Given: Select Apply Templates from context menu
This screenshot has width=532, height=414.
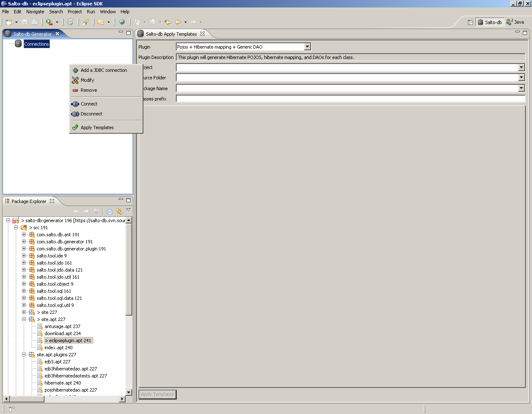Looking at the screenshot, I should (x=106, y=127).
